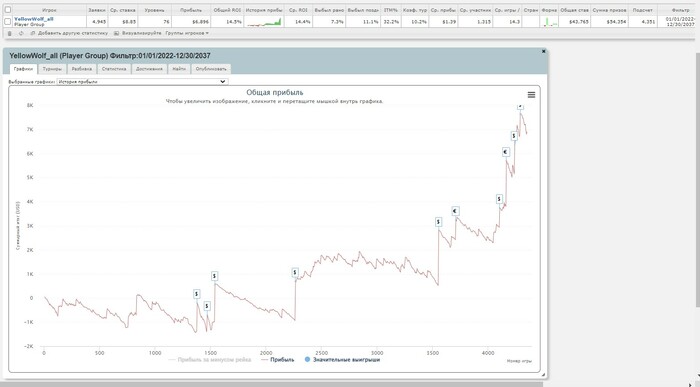Click the $ win marker near 4K profit
Viewport: 700px width, 387px height.
pos(499,199)
